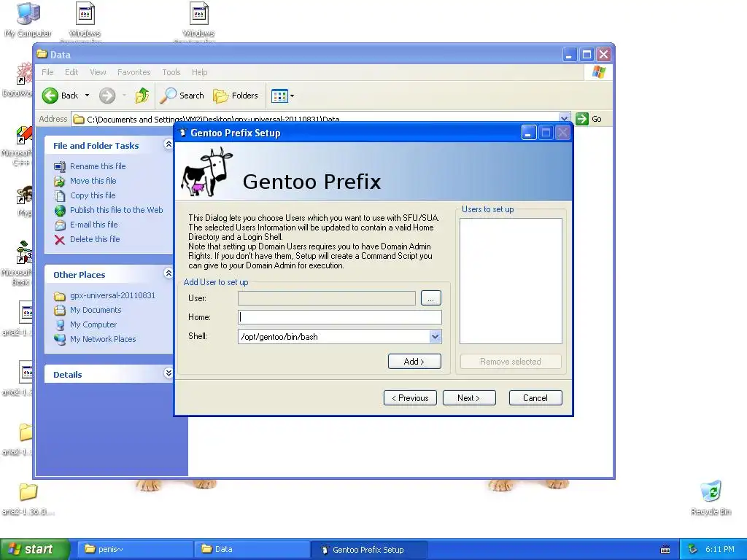Open the View menu

(x=98, y=72)
